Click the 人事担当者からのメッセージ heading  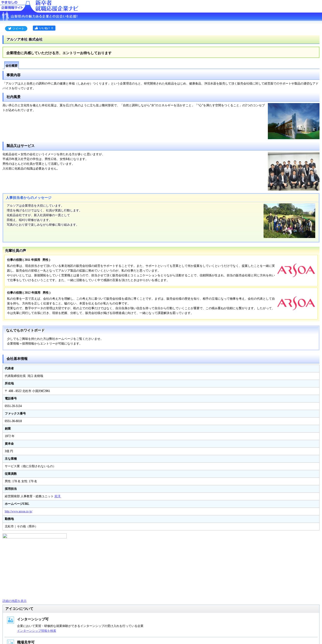tap(29, 198)
